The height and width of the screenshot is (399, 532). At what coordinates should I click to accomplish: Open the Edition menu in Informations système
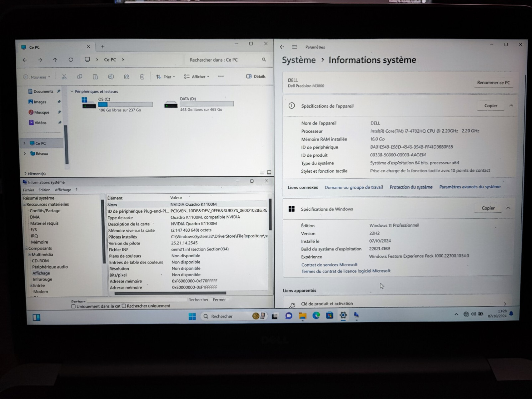[x=44, y=190]
